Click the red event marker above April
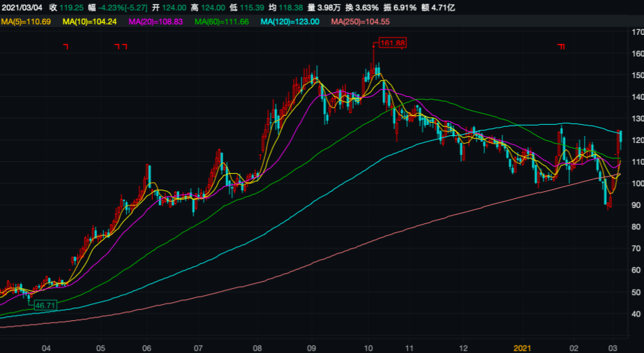 66,47
